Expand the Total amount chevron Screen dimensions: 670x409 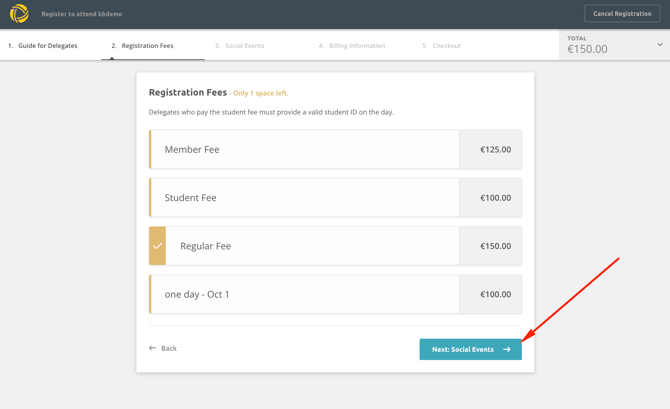[659, 45]
